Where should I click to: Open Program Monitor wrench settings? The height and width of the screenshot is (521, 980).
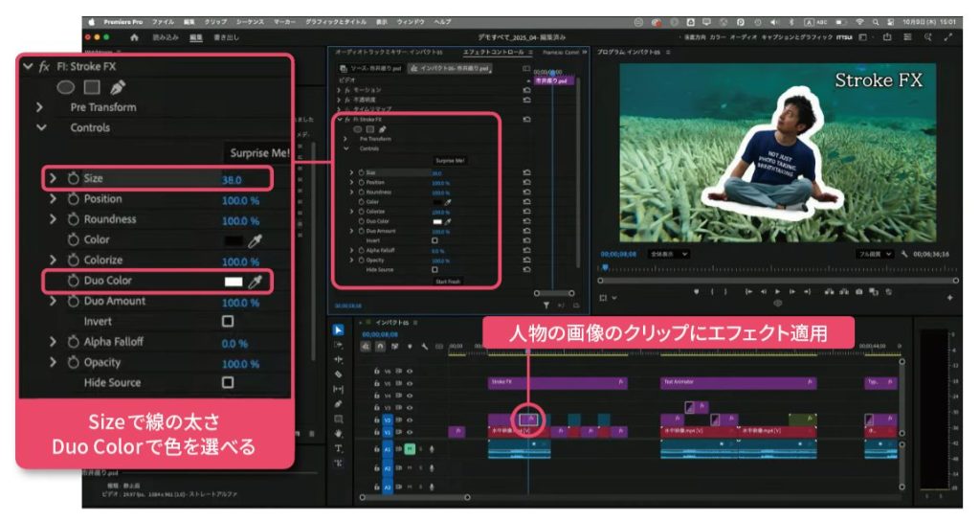(904, 255)
